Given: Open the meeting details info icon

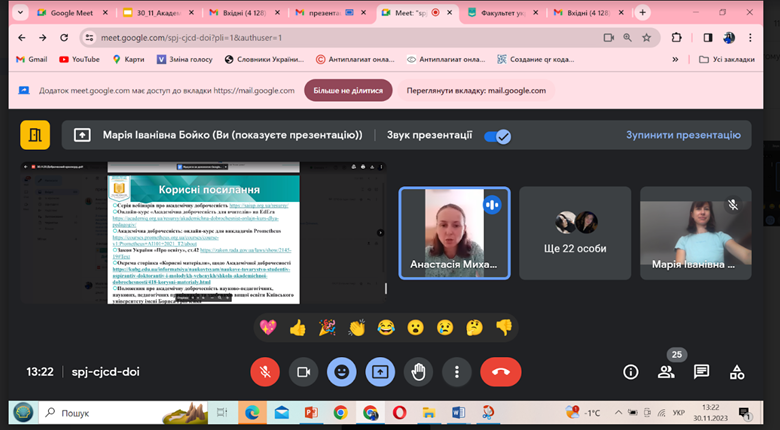Looking at the screenshot, I should [x=631, y=371].
